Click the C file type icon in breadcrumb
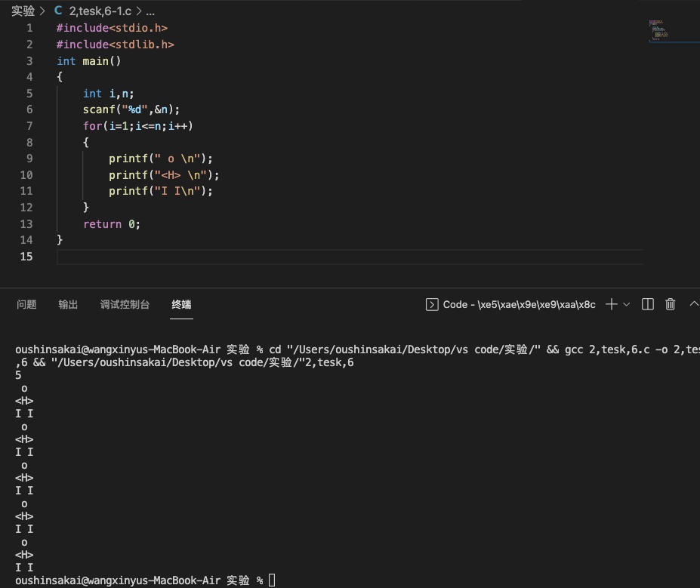Viewport: 700px width, 588px height. (x=58, y=11)
